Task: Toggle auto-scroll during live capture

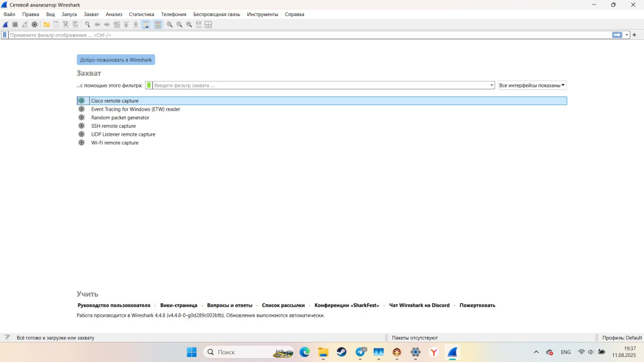Action: point(146,25)
